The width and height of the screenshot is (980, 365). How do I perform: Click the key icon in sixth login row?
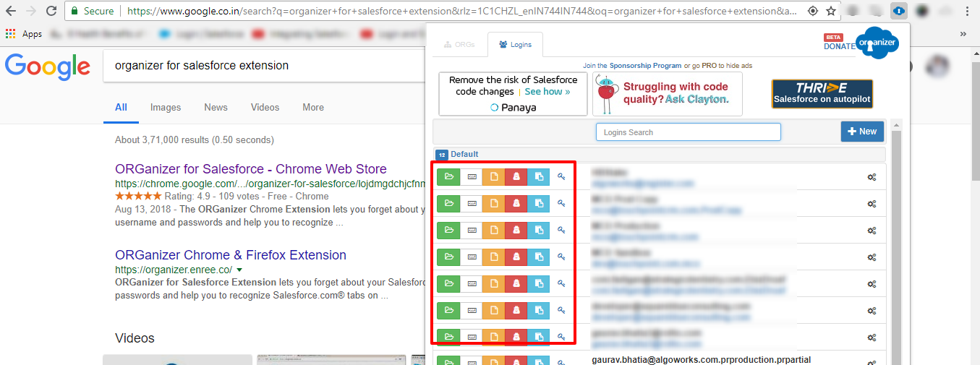561,310
